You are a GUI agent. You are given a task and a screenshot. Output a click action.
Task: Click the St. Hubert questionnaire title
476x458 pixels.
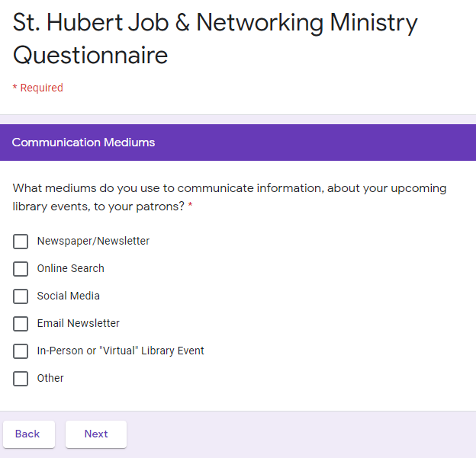(214, 38)
